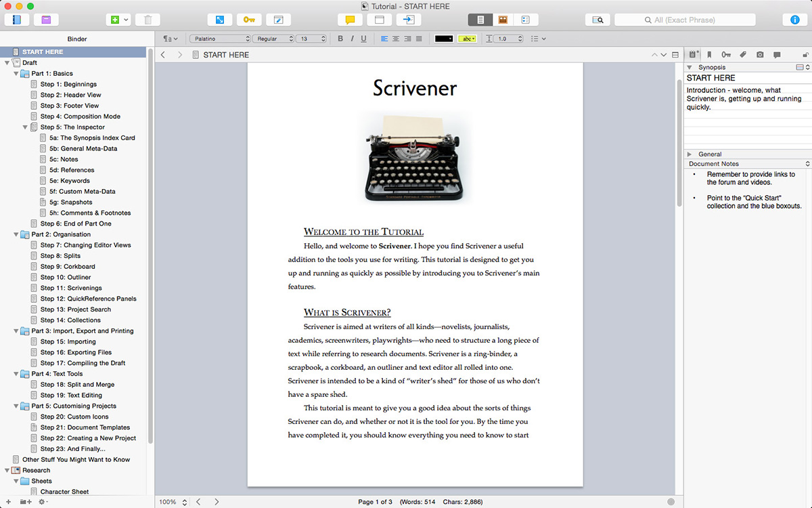Open the yellow highlight color swatch

click(468, 39)
